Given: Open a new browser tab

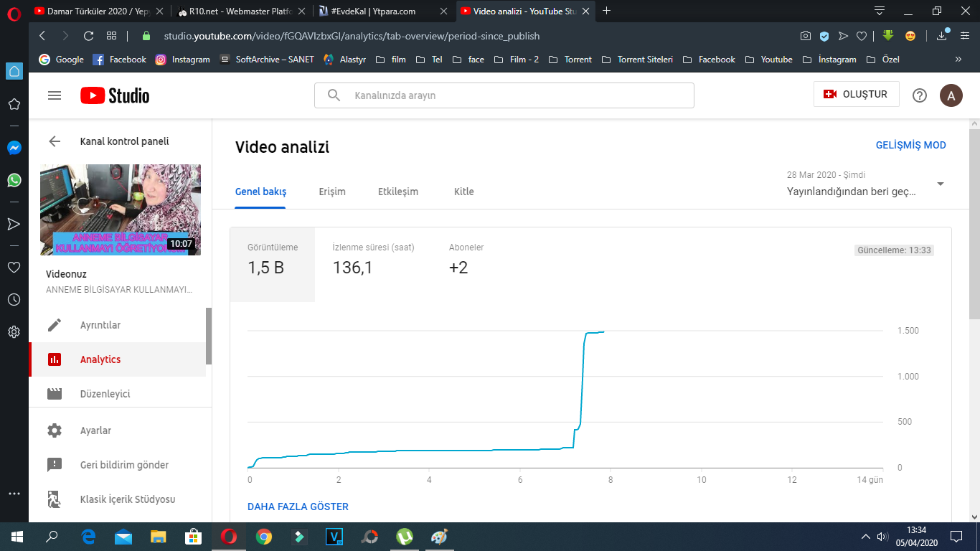Looking at the screenshot, I should click(x=607, y=11).
